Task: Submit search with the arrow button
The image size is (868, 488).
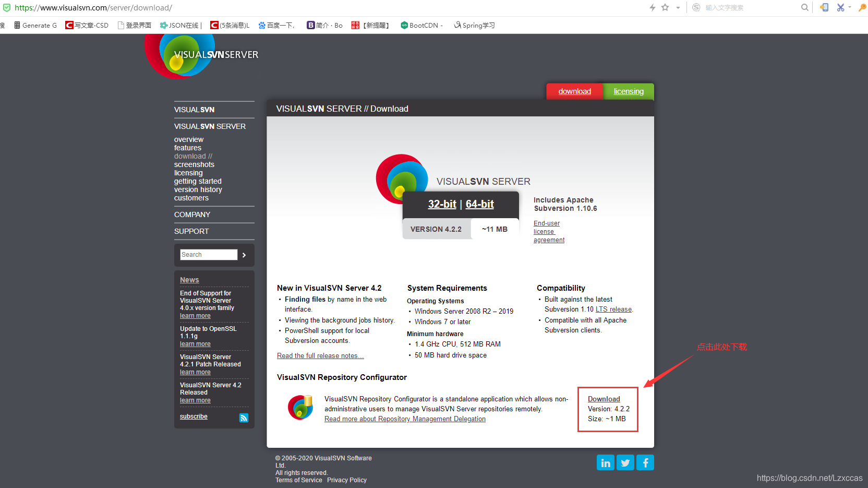Action: [x=244, y=255]
